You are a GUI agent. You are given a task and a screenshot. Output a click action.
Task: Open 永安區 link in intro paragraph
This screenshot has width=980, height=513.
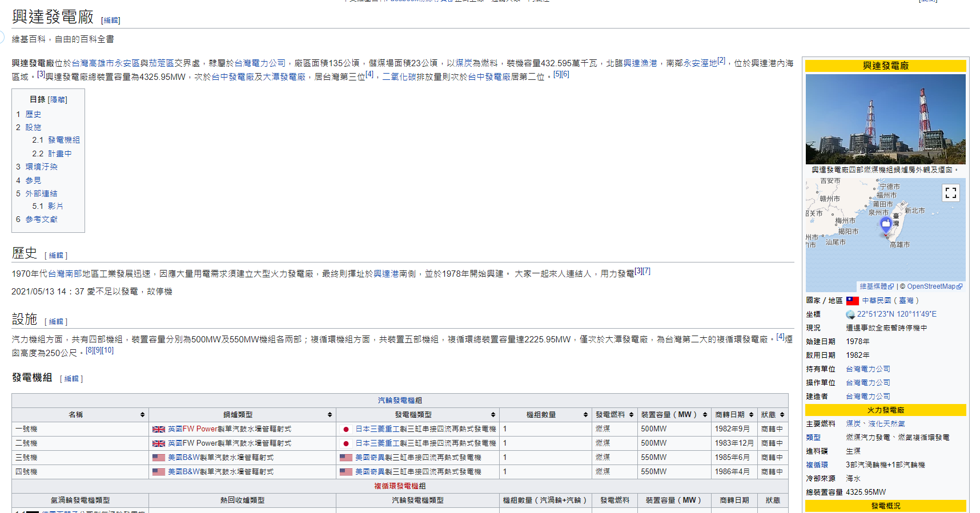click(127, 63)
